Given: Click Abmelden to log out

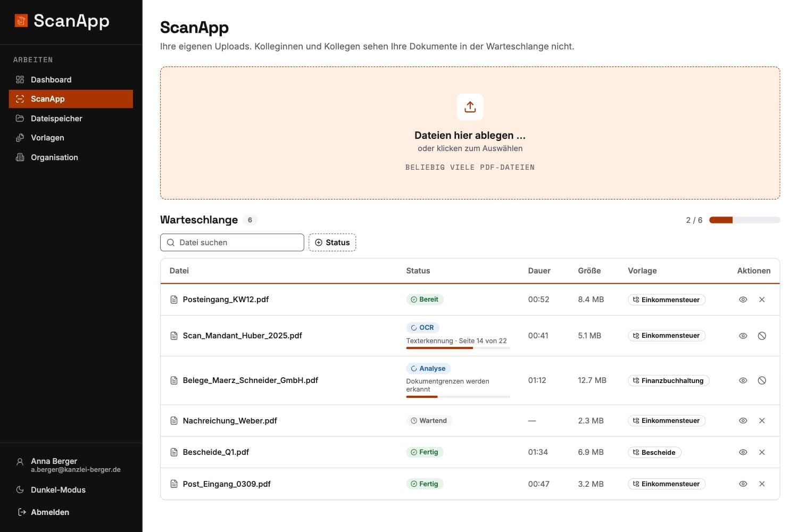Looking at the screenshot, I should coord(71,512).
